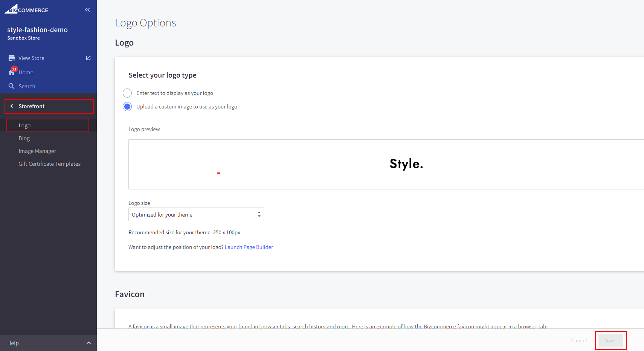Click the Style. logo preview image
This screenshot has width=644, height=351.
click(406, 164)
